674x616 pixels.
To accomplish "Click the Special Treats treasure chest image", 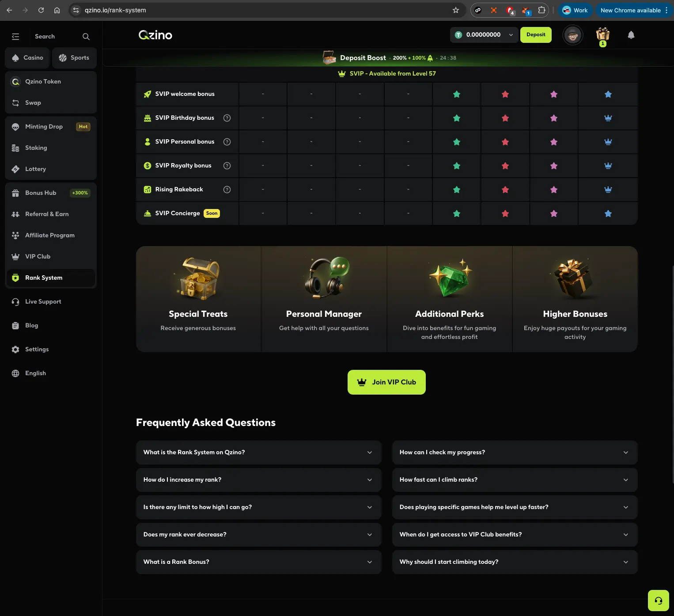I will [x=198, y=278].
